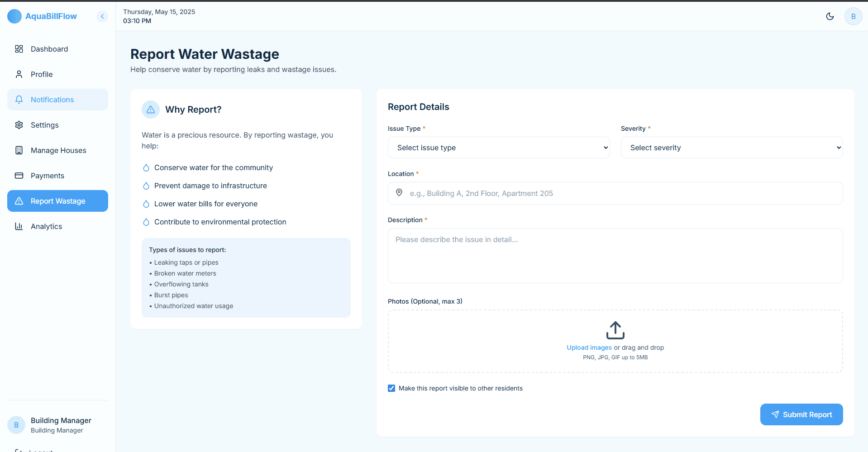868x452 pixels.
Task: Toggle dark mode with the moon icon
Action: 830,16
